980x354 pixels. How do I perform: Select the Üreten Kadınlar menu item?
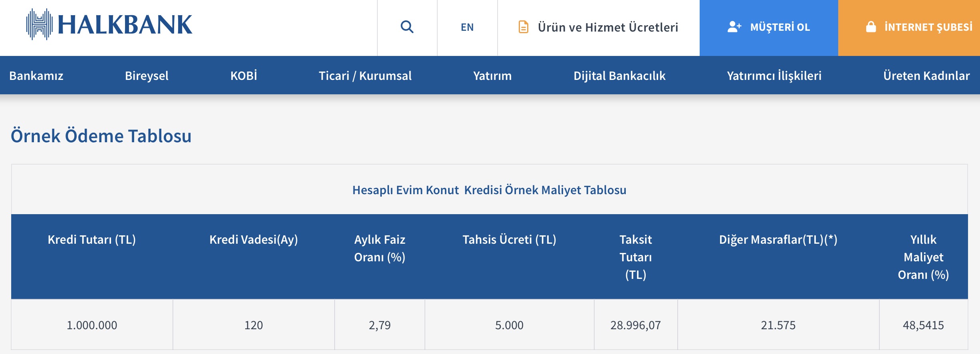(926, 76)
